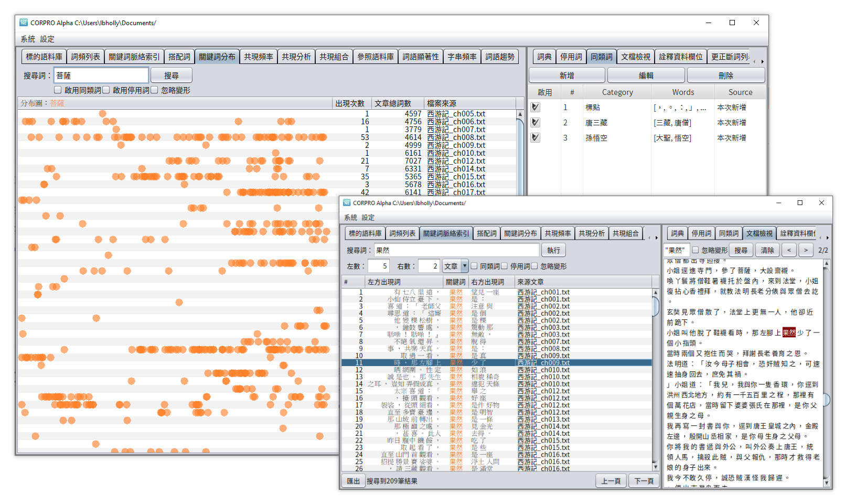Open the 系統 menu in the front window
845x504 pixels.
tap(350, 217)
